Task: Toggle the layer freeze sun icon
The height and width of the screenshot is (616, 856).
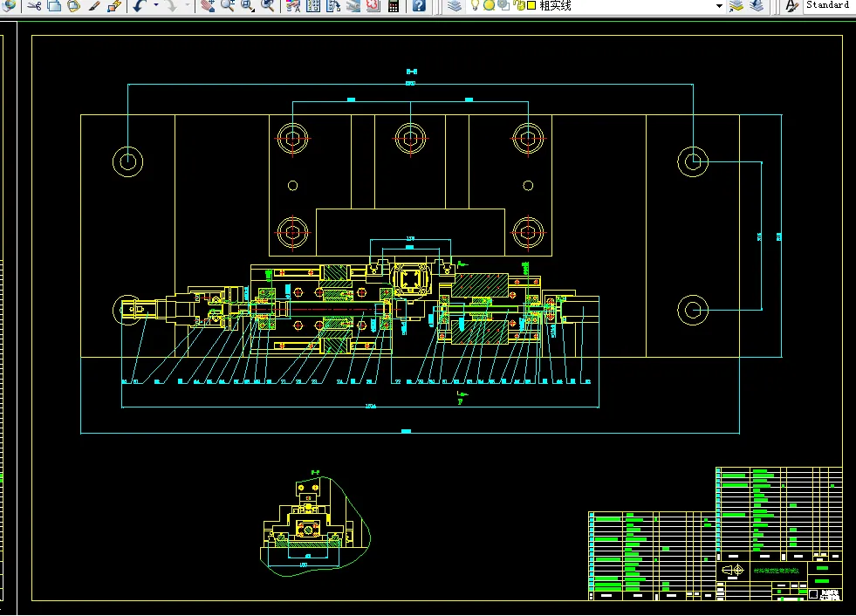Action: tap(490, 5)
